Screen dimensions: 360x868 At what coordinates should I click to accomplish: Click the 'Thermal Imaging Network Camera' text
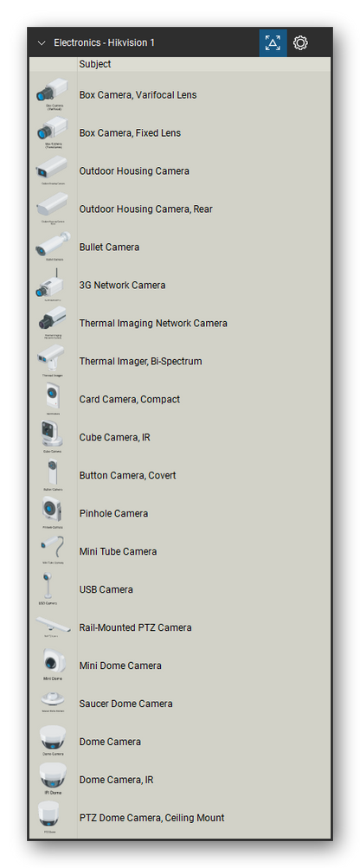coord(153,324)
